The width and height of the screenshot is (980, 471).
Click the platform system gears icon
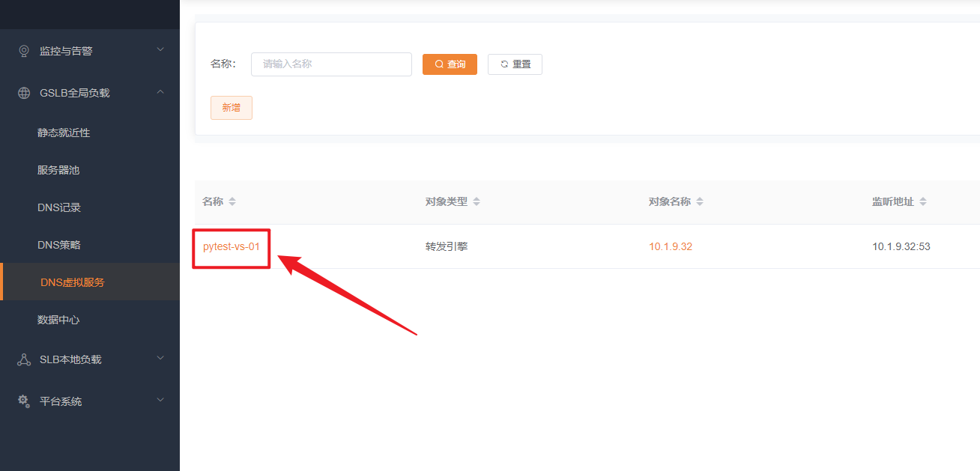[x=24, y=401]
